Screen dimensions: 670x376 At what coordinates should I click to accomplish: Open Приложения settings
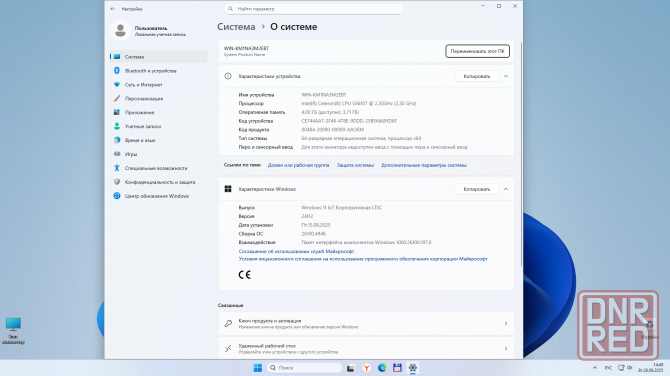tap(159, 112)
